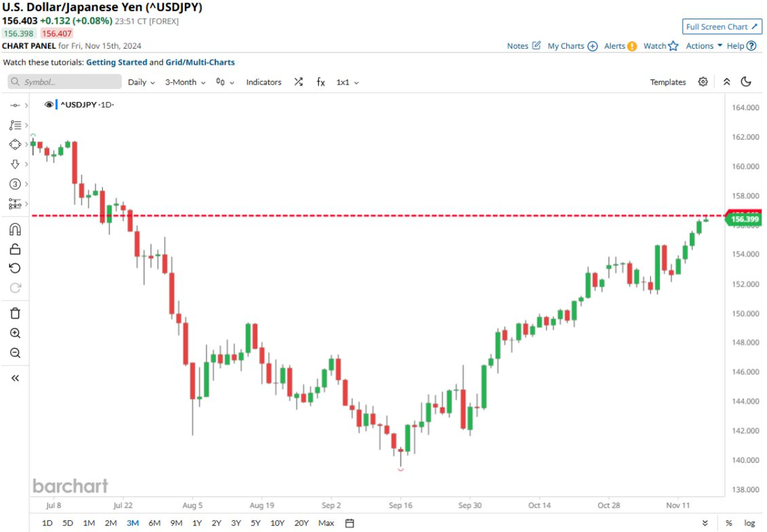Click the undo arrow icon

tap(15, 268)
